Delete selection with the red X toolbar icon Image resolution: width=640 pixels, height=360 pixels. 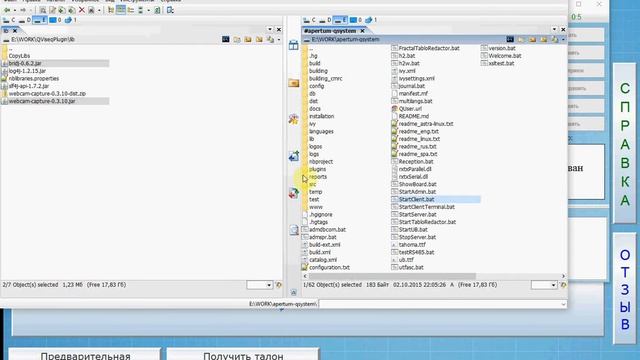(x=82, y=10)
